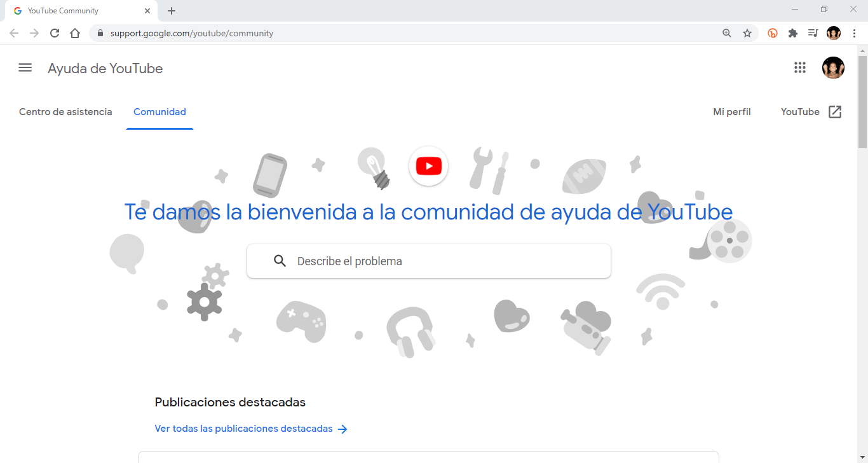Screen dimensions: 868x463
Task: Click the arrow after Ver todas las publicaciones
Action: 342,429
